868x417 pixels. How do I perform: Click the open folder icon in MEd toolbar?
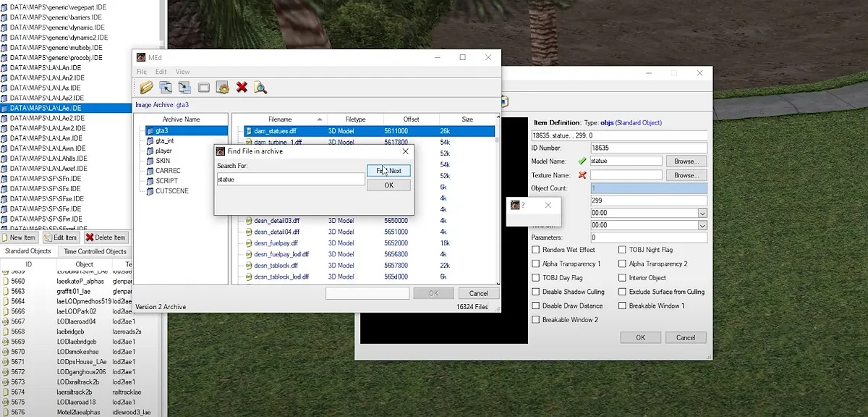coord(146,88)
